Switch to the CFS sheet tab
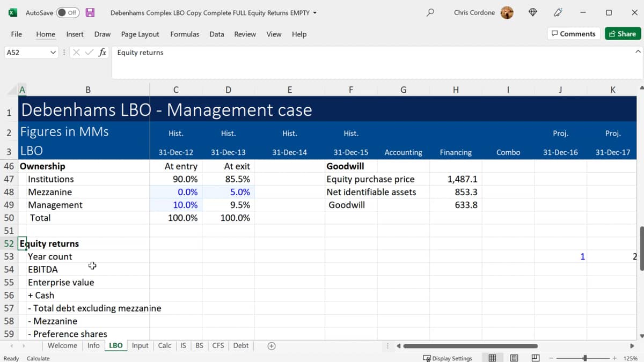Screen dimensions: 644x362 [x=218, y=345]
